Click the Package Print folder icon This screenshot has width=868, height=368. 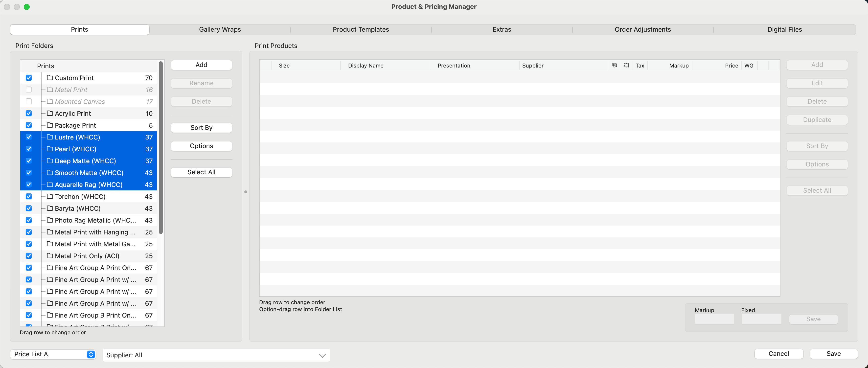click(50, 125)
